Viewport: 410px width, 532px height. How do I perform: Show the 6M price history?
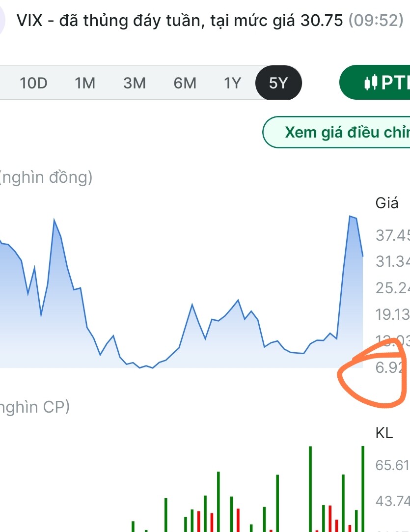[185, 83]
